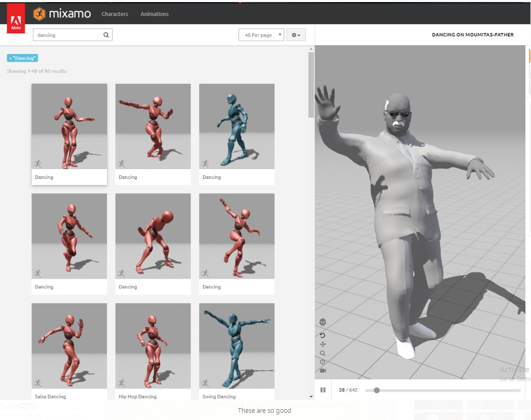Click the mixamo logo
Viewport: 531px width, 420px height.
(x=62, y=14)
